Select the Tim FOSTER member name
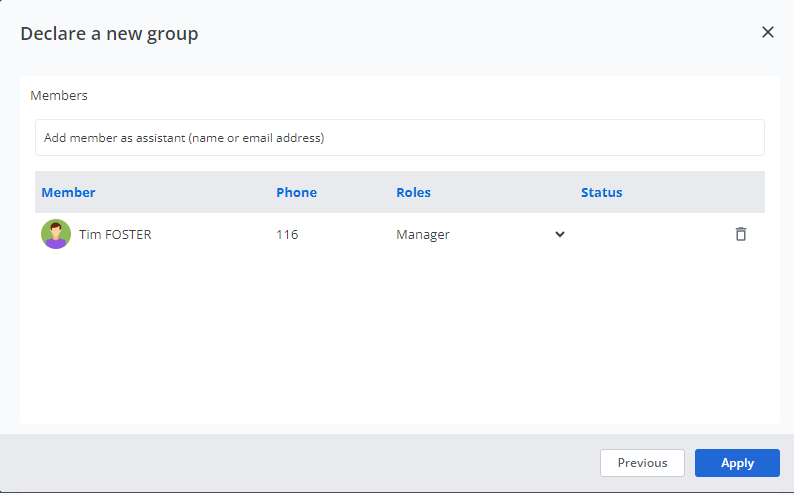The height and width of the screenshot is (495, 794). pos(115,235)
